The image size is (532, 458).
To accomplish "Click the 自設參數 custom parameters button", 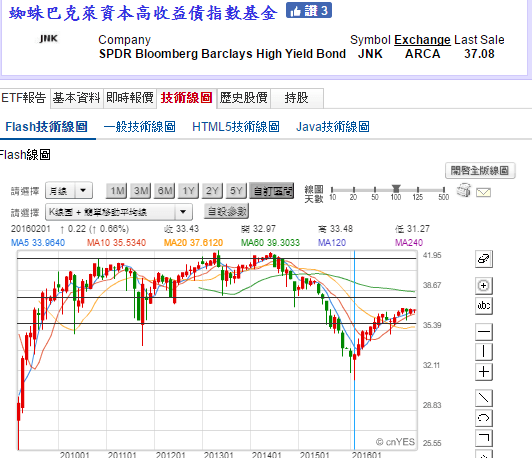I will 226,211.
